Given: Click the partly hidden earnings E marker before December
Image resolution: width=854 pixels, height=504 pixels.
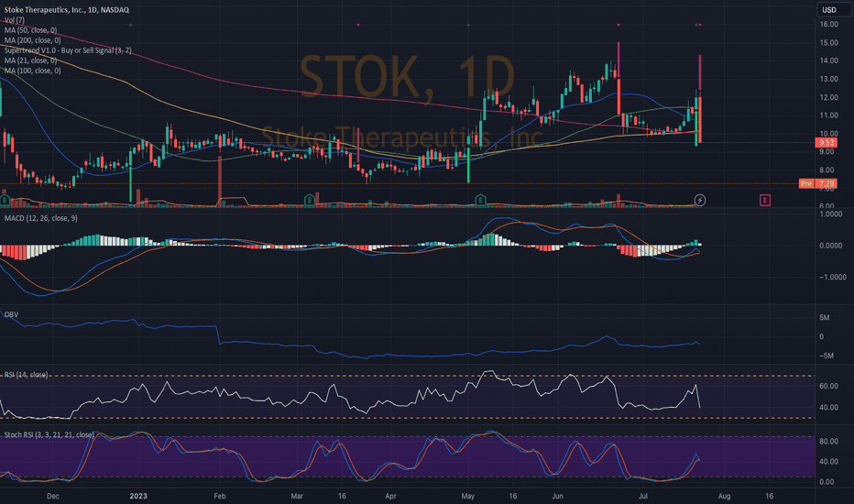Looking at the screenshot, I should (4, 201).
